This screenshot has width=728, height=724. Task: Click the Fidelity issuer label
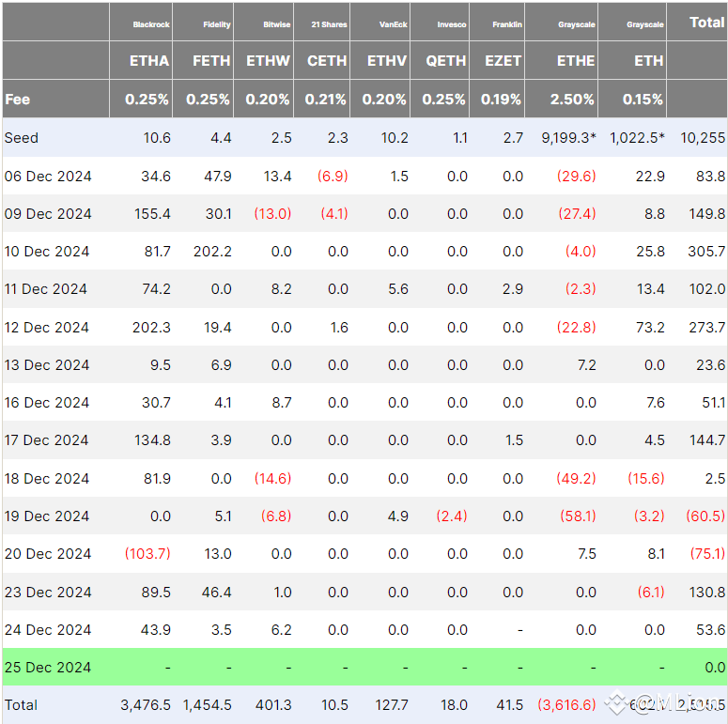217,24
